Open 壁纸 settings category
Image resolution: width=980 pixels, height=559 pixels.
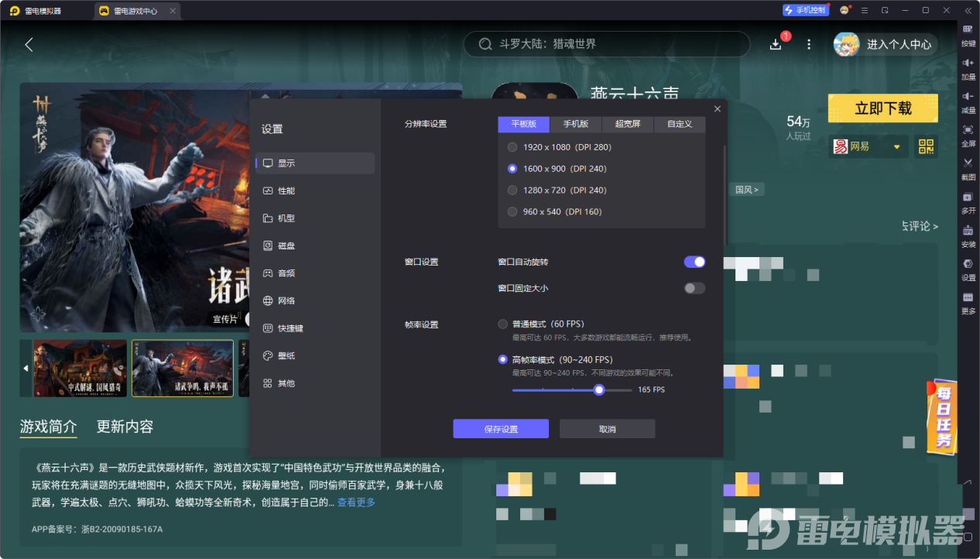click(315, 356)
